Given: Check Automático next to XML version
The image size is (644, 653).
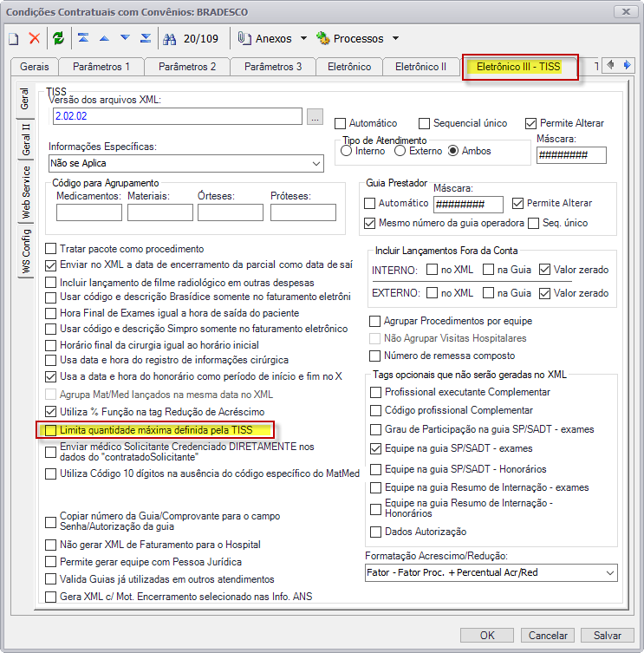Looking at the screenshot, I should coord(340,124).
